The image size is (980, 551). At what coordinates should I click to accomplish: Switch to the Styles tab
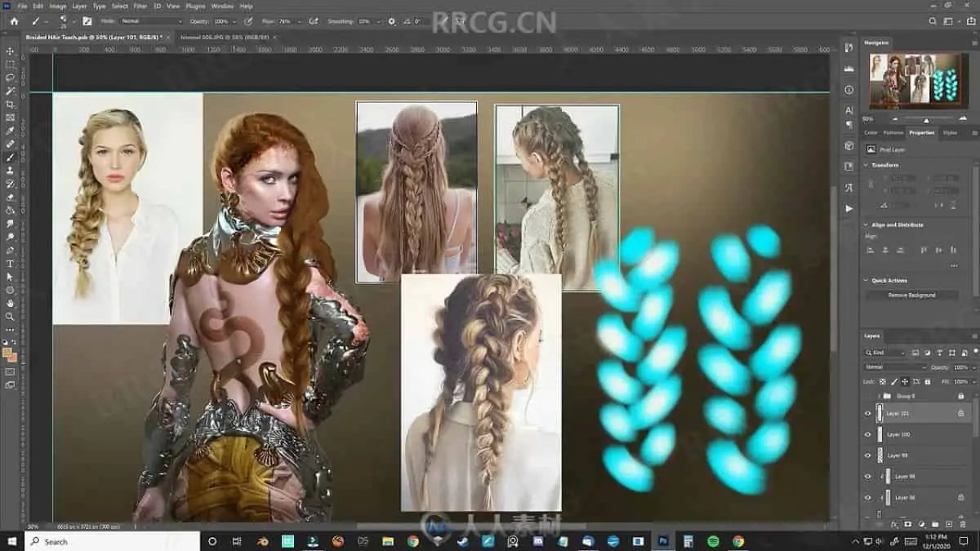tap(950, 132)
